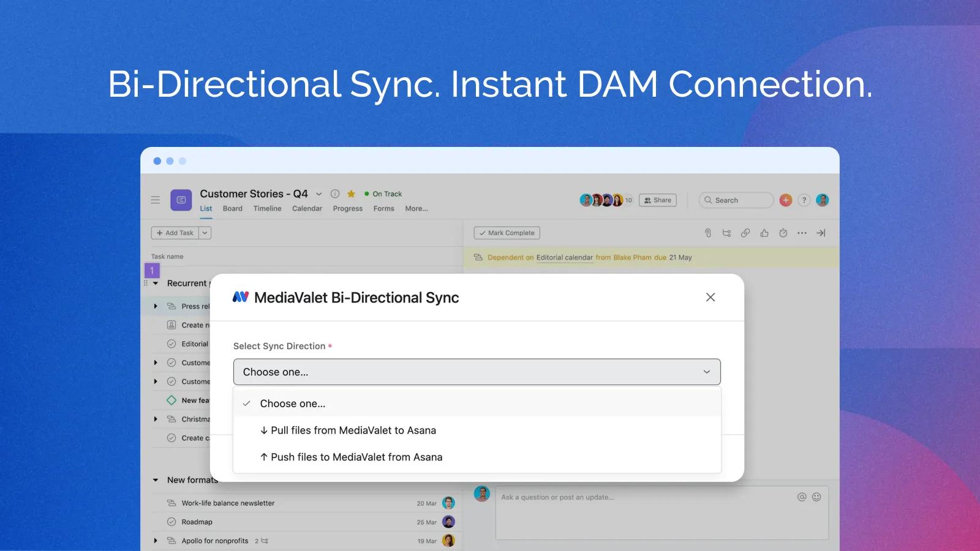Click the milestone diamond on New feat task

171,400
